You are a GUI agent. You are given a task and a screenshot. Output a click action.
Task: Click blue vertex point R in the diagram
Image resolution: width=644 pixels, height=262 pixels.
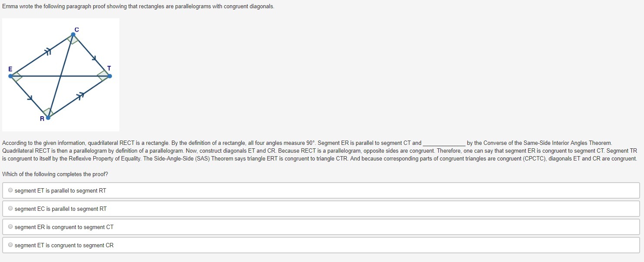[48, 117]
